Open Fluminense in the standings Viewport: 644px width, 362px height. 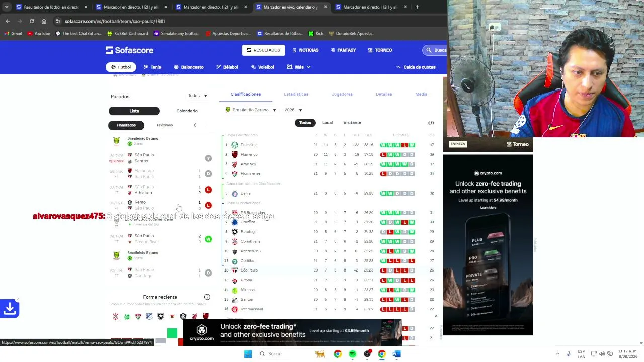point(251,174)
